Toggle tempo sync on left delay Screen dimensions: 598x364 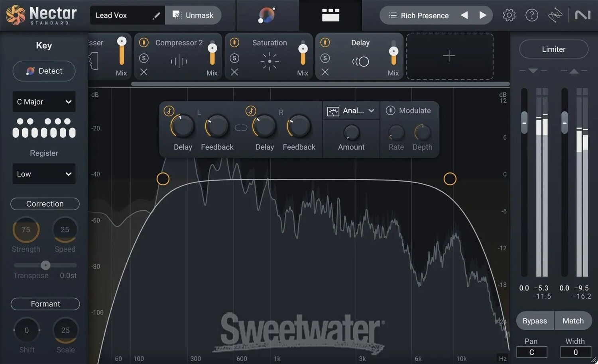pyautogui.click(x=169, y=111)
